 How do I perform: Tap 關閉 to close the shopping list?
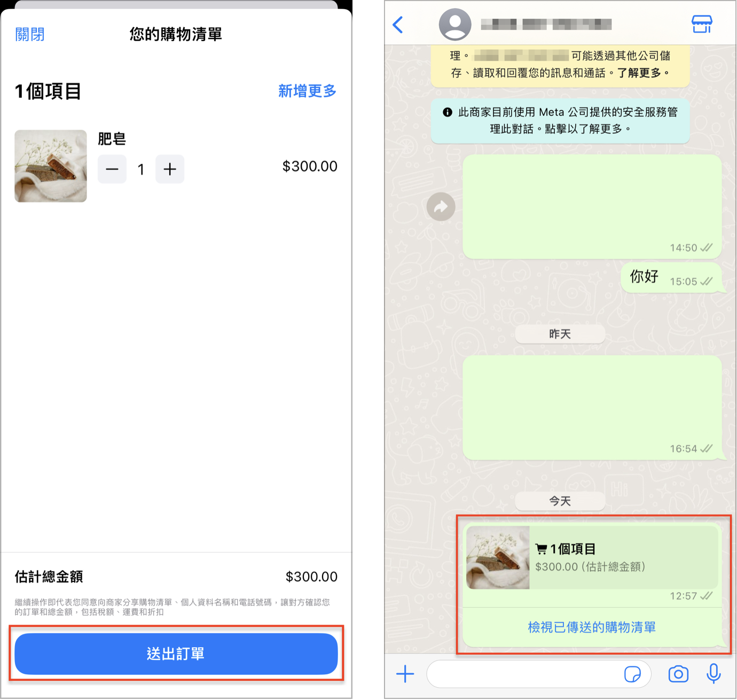pos(30,35)
